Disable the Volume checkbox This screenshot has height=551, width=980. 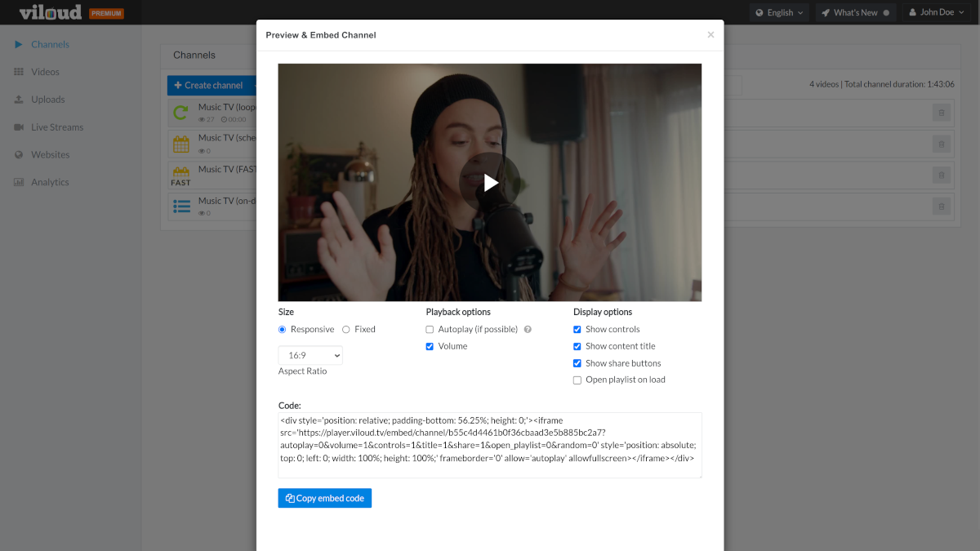coord(430,346)
